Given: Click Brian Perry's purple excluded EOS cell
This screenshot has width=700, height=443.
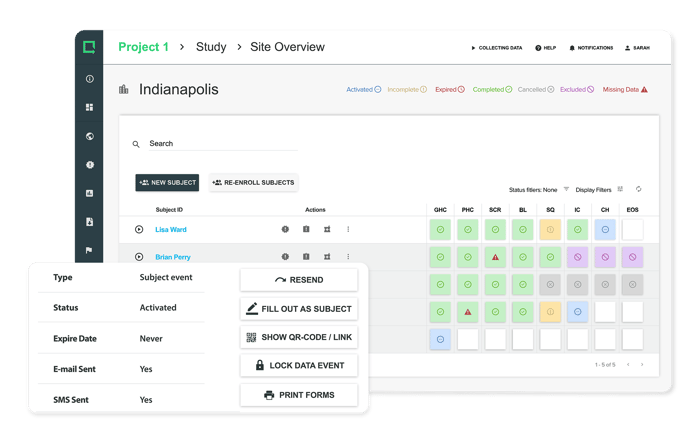Looking at the screenshot, I should [x=633, y=257].
